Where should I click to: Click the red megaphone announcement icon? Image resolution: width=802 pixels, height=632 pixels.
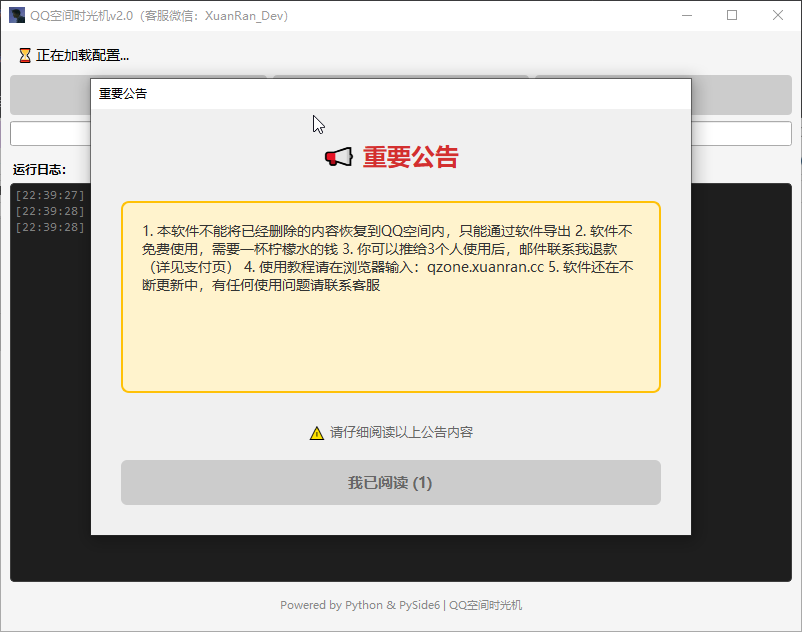tap(339, 157)
